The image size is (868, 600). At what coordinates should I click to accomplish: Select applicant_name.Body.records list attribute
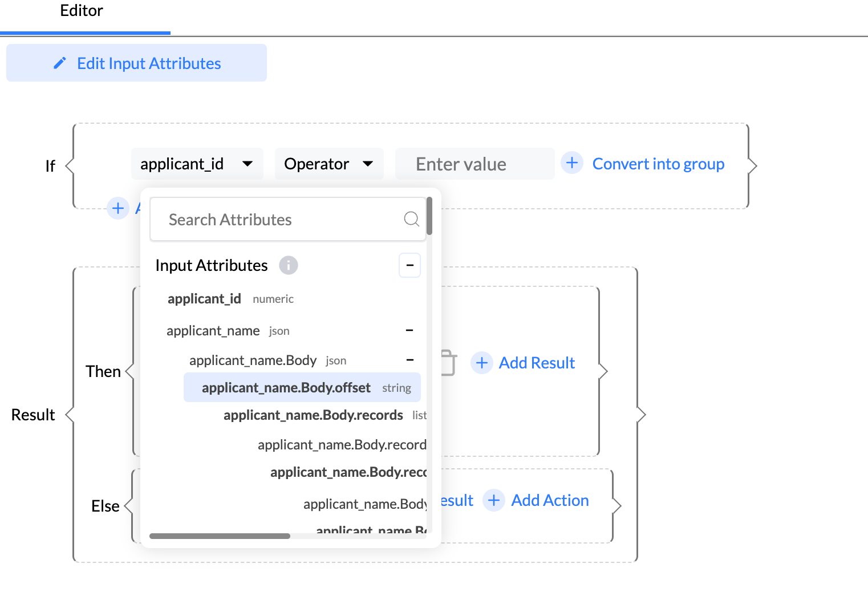click(x=313, y=415)
